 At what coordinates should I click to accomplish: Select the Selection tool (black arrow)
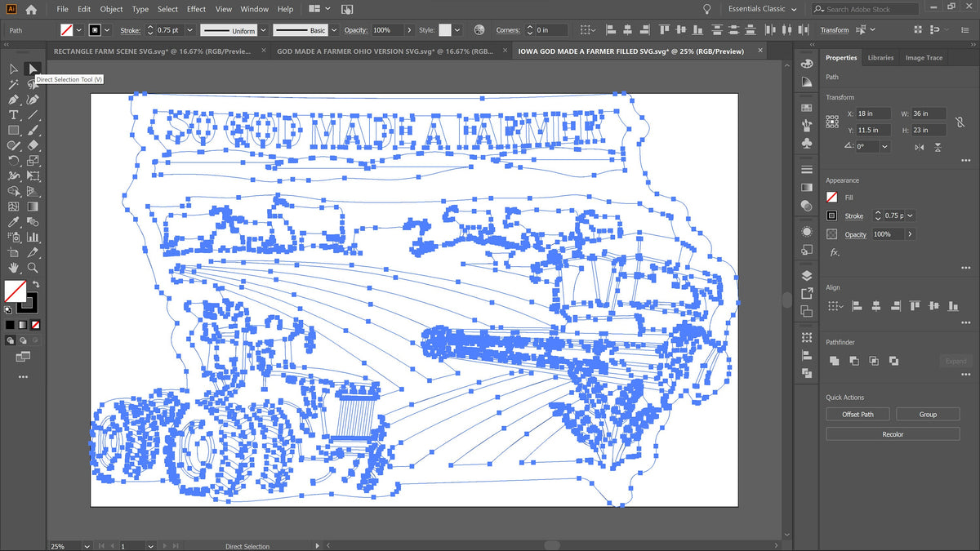coord(14,69)
